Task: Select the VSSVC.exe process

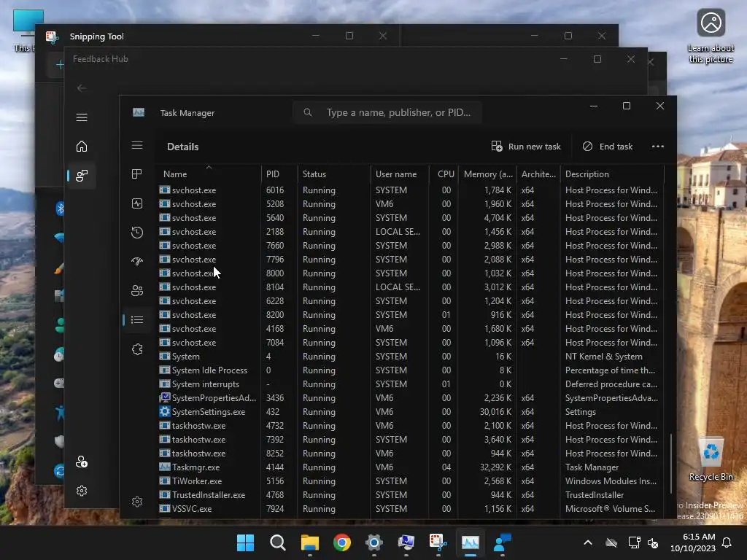Action: coord(411,508)
